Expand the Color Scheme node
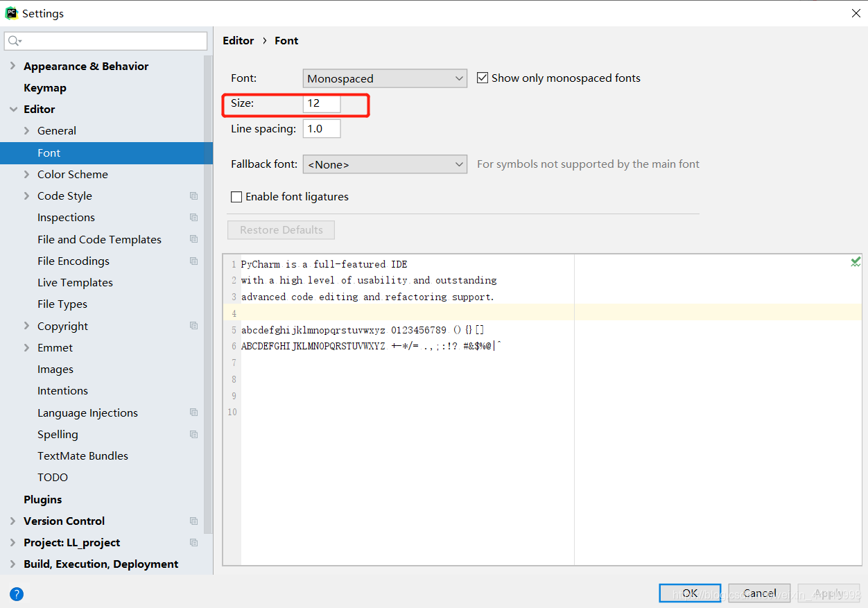Image resolution: width=868 pixels, height=608 pixels. coord(27,175)
